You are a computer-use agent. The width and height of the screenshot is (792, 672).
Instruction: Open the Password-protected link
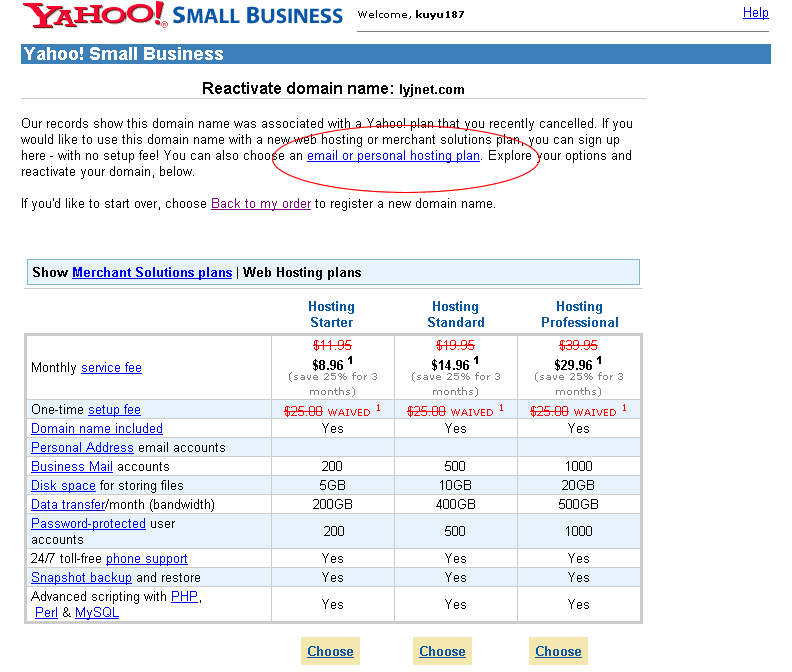[88, 523]
